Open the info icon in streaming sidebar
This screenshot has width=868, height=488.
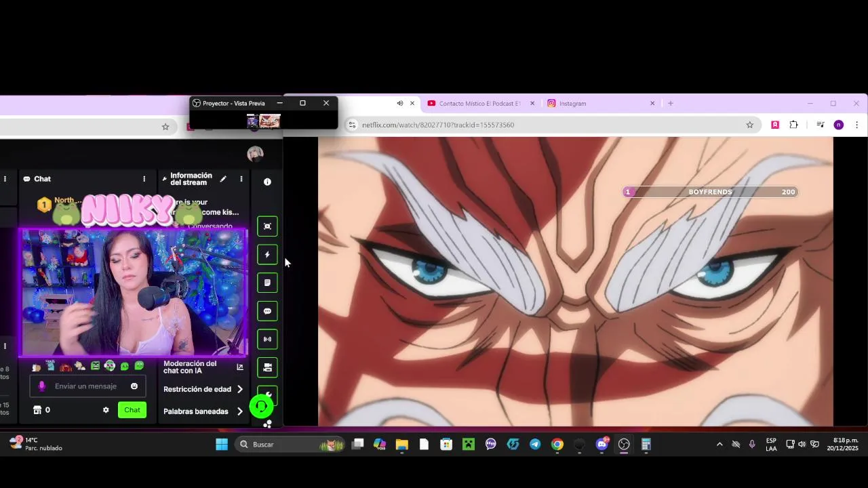[x=267, y=182]
